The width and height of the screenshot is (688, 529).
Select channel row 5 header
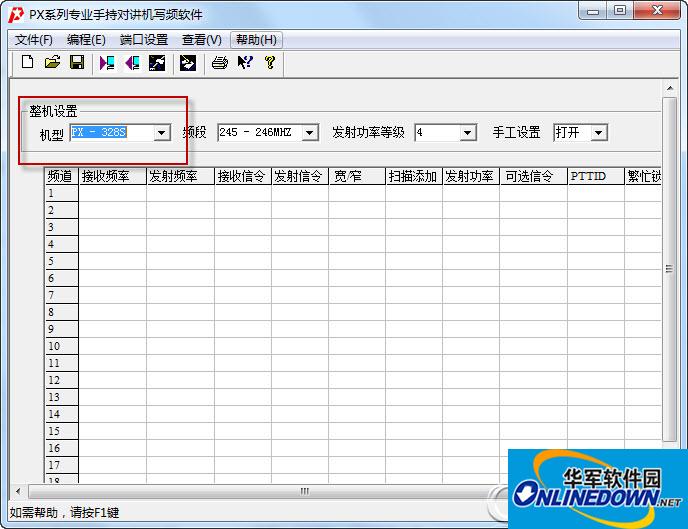62,261
